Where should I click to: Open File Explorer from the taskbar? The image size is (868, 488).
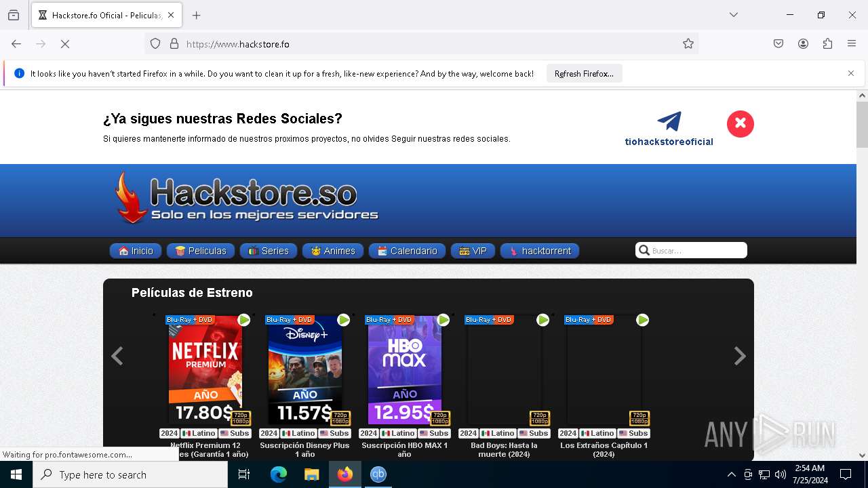(x=312, y=474)
